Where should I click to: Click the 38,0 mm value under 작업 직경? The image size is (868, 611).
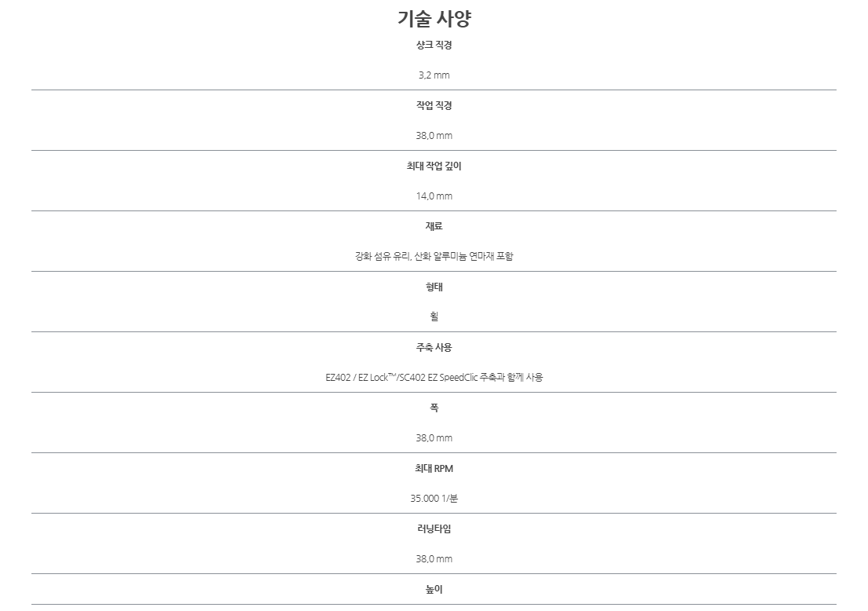pos(434,136)
